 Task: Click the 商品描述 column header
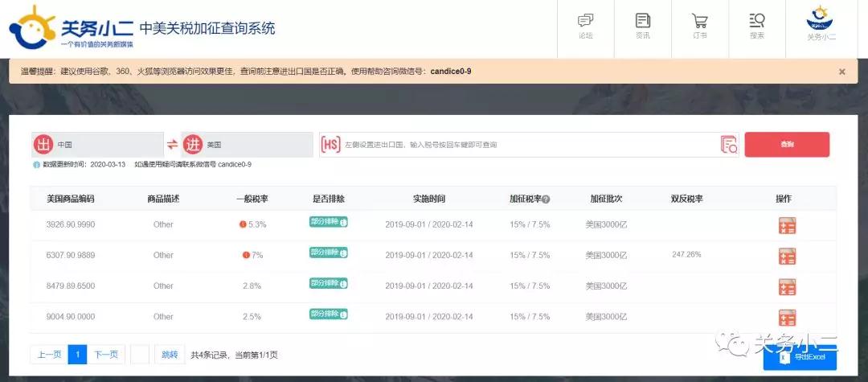pos(163,199)
